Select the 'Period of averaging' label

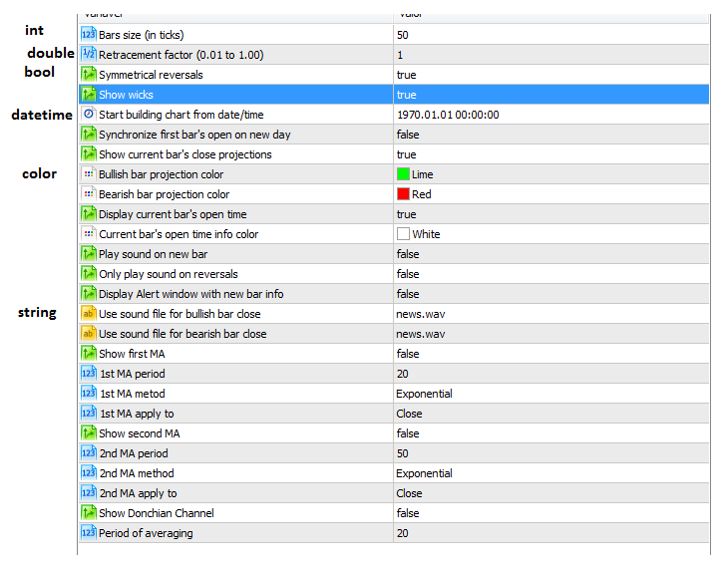(x=146, y=533)
